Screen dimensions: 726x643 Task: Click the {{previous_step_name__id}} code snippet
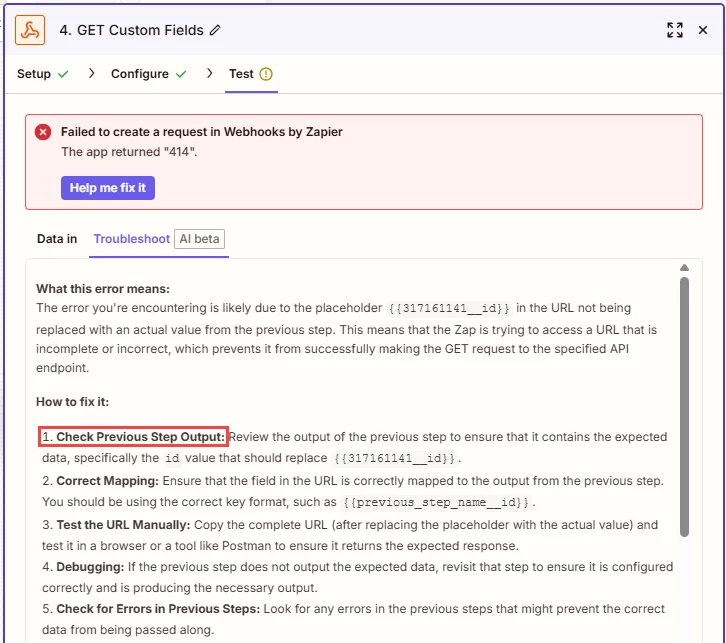click(x=436, y=502)
